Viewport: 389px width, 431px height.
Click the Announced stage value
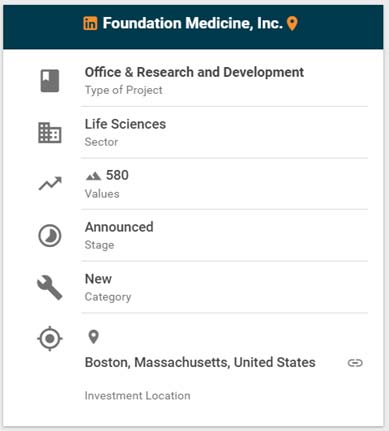pyautogui.click(x=119, y=227)
